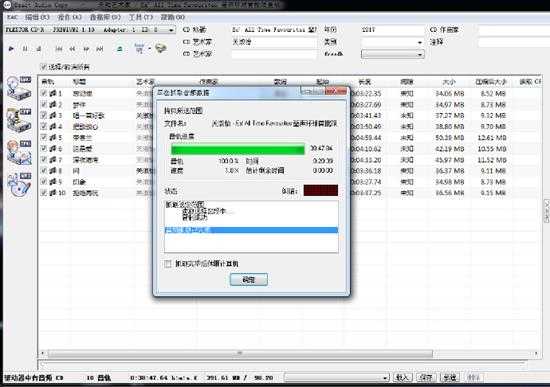Click the CMP compressed copy sidebar icon
The height and width of the screenshot is (387, 550).
19,120
